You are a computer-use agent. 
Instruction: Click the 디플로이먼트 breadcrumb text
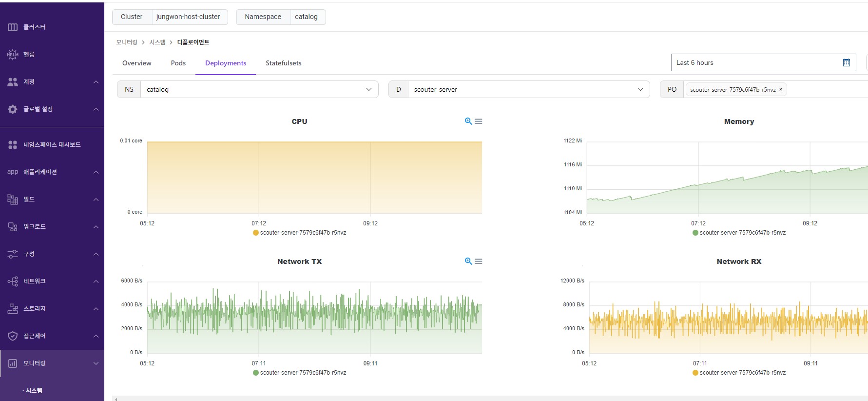(x=193, y=42)
